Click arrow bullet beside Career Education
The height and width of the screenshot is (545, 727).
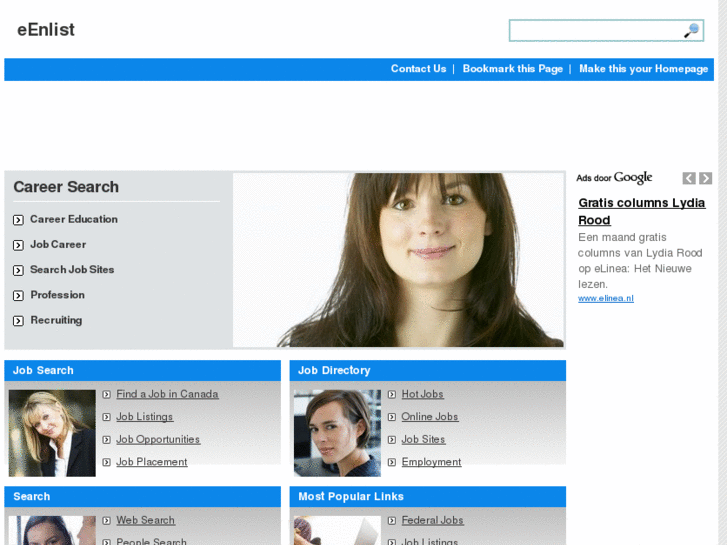[18, 220]
